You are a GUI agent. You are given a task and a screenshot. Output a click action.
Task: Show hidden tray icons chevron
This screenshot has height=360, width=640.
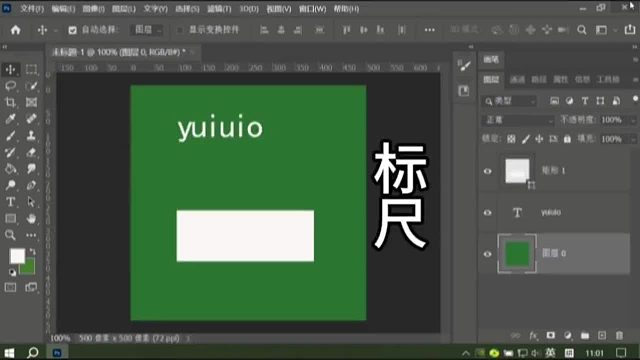[x=466, y=353]
